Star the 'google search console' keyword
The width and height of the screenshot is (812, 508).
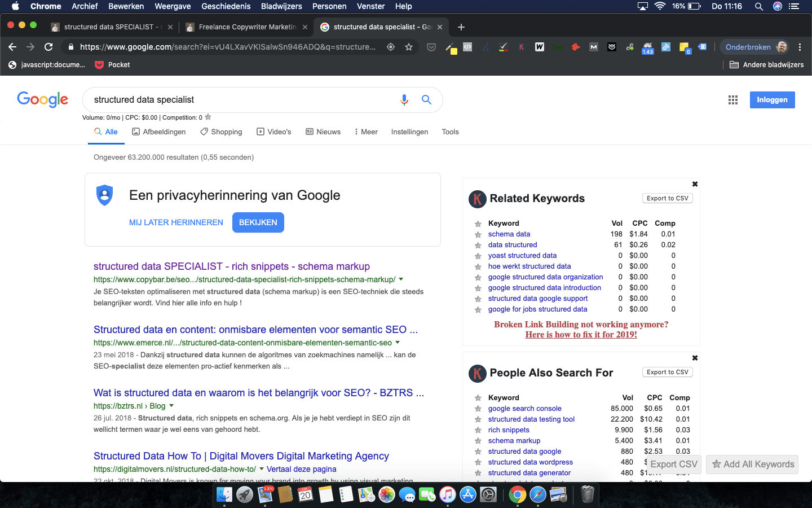(x=478, y=409)
